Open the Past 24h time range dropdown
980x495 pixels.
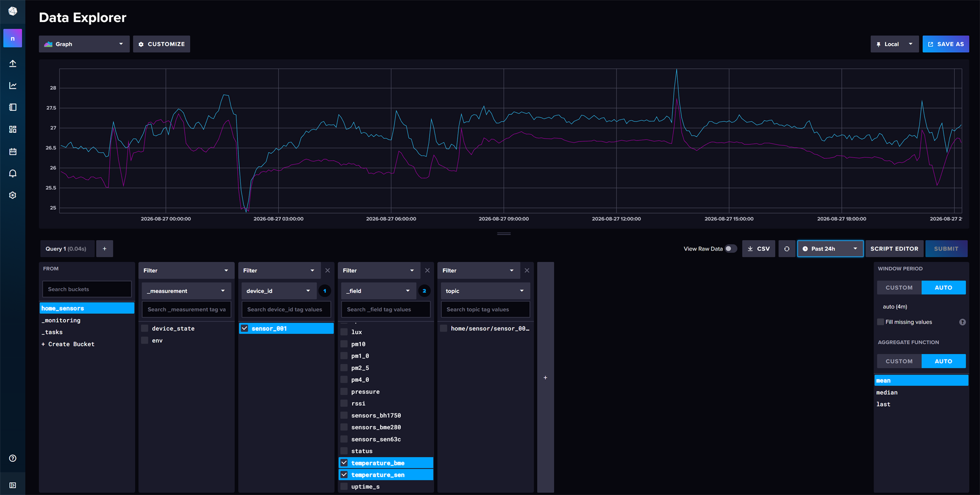(x=830, y=249)
